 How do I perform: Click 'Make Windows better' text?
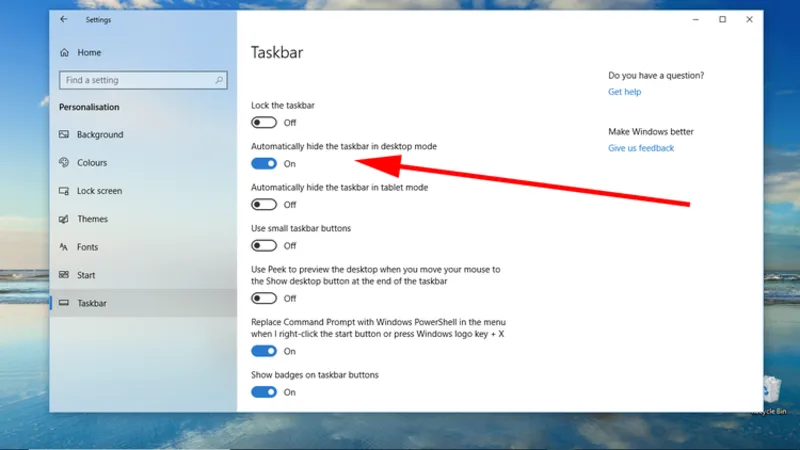(x=651, y=132)
